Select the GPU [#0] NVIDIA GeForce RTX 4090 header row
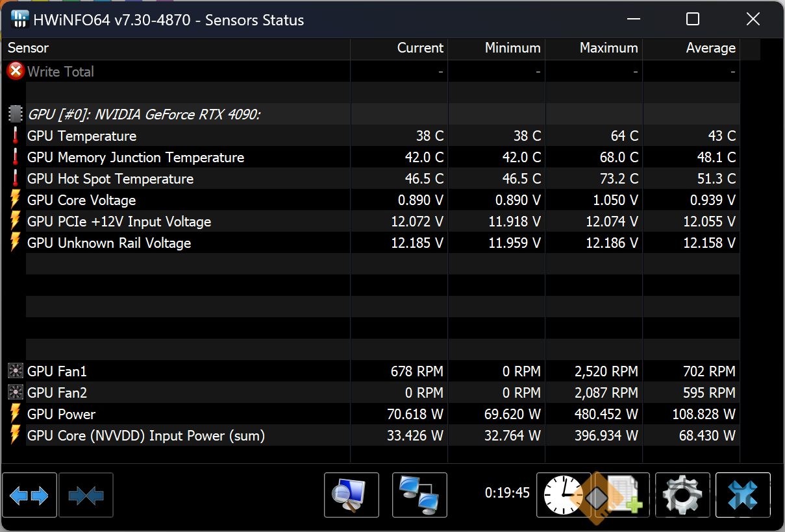 [143, 115]
